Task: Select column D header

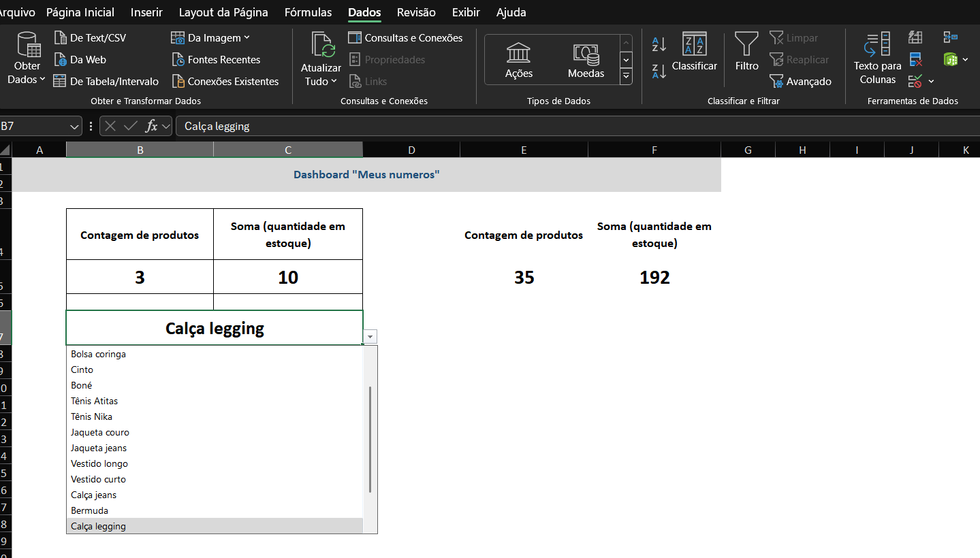Action: [411, 150]
